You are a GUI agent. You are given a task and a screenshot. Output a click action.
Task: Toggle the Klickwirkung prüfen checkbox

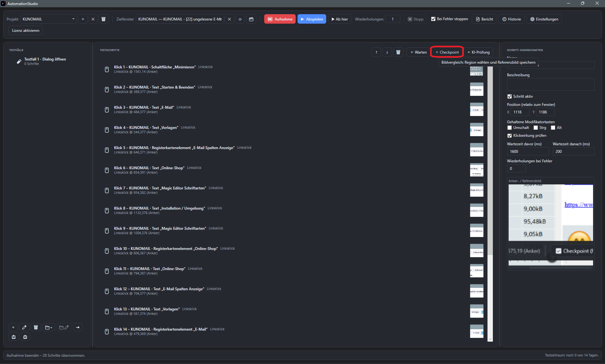[x=510, y=136]
